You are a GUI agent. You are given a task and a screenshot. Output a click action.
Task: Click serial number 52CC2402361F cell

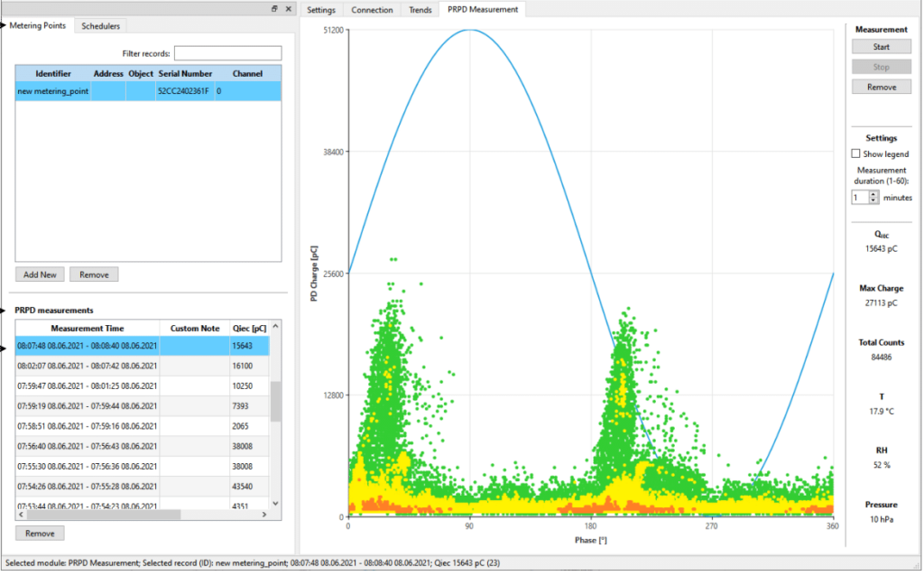pos(183,91)
